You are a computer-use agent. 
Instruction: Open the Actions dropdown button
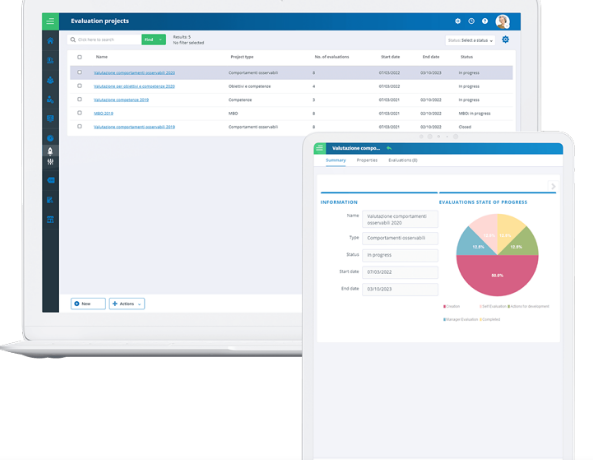coord(127,304)
